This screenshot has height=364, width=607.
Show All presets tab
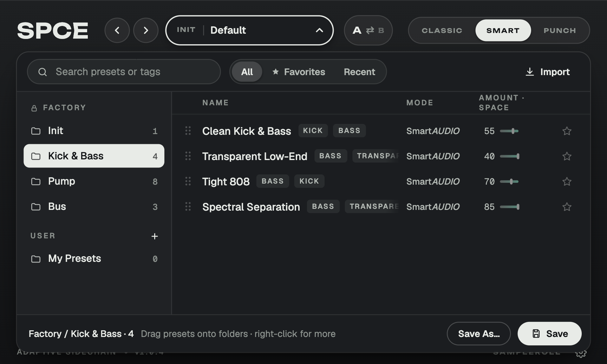[x=247, y=72]
